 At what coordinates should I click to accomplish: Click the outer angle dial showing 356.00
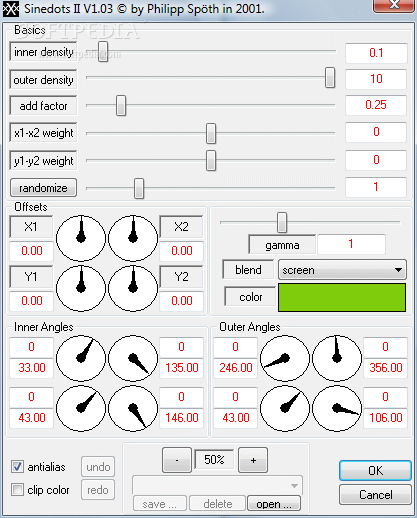coord(337,358)
